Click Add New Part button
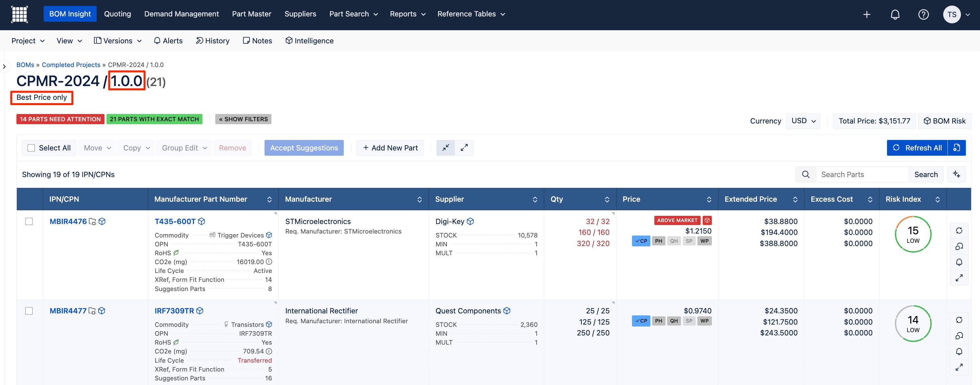The width and height of the screenshot is (980, 385). click(390, 147)
